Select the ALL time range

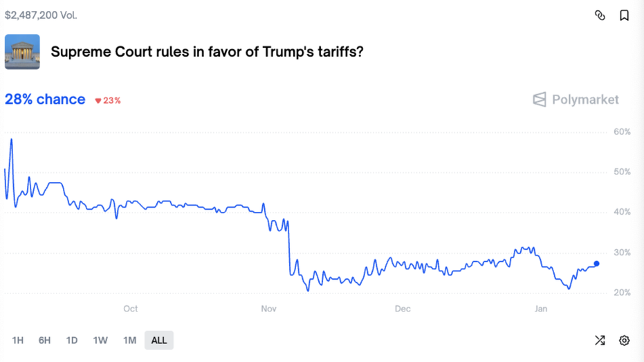click(159, 341)
